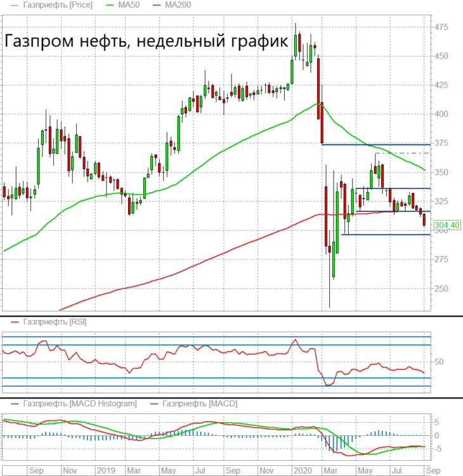This screenshot has height=476, width=463.
Task: Click the last Sep label on time axis
Action: 433,470
